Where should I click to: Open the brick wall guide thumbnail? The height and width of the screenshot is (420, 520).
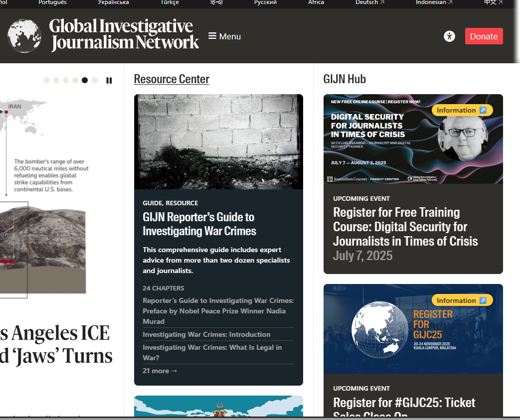pyautogui.click(x=218, y=142)
